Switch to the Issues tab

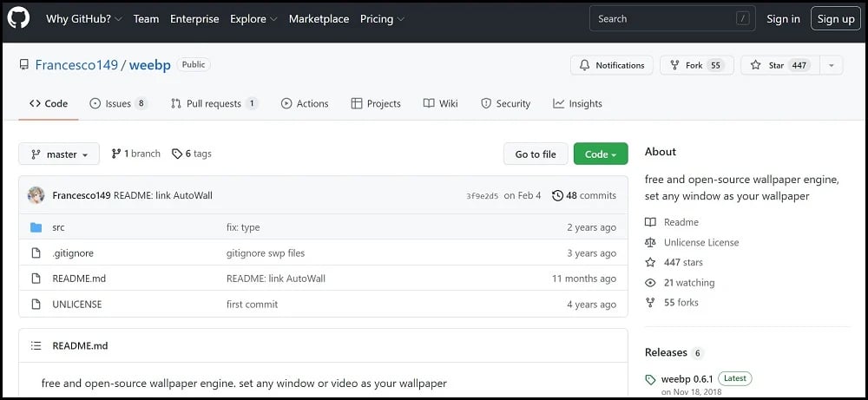tap(118, 103)
